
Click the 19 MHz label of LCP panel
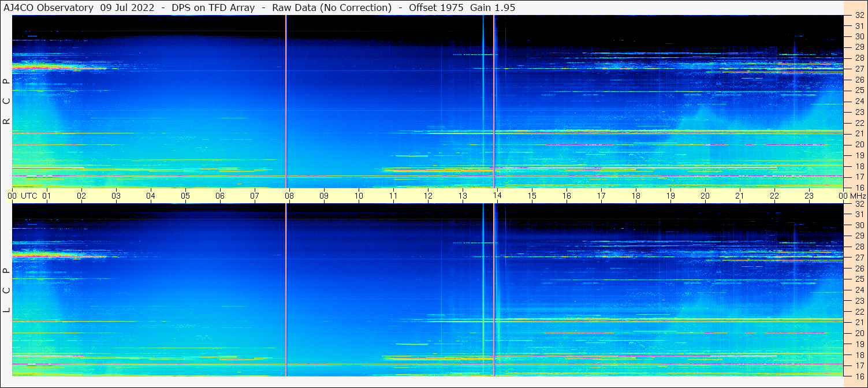859,344
